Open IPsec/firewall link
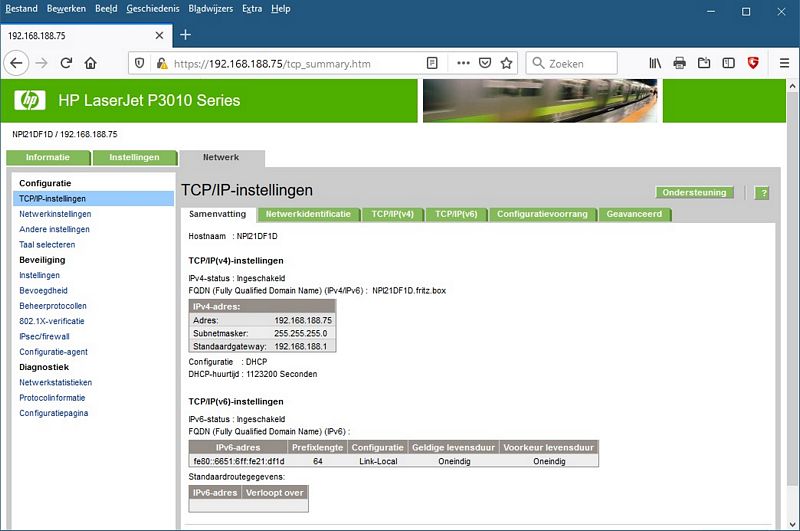The image size is (800, 531). click(x=44, y=336)
